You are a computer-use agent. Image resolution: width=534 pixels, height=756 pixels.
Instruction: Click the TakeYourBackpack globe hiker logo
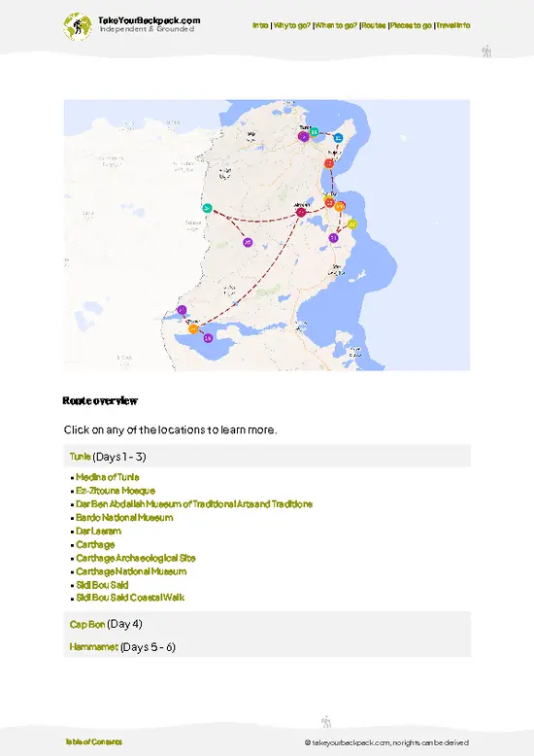pyautogui.click(x=77, y=26)
